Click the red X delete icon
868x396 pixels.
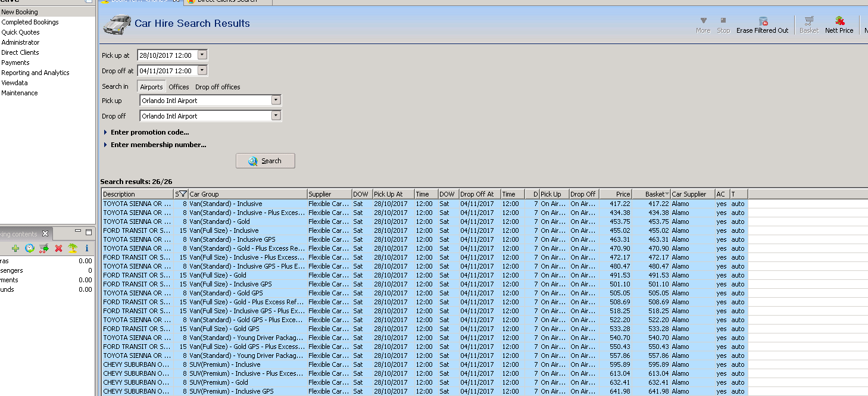[x=58, y=248]
